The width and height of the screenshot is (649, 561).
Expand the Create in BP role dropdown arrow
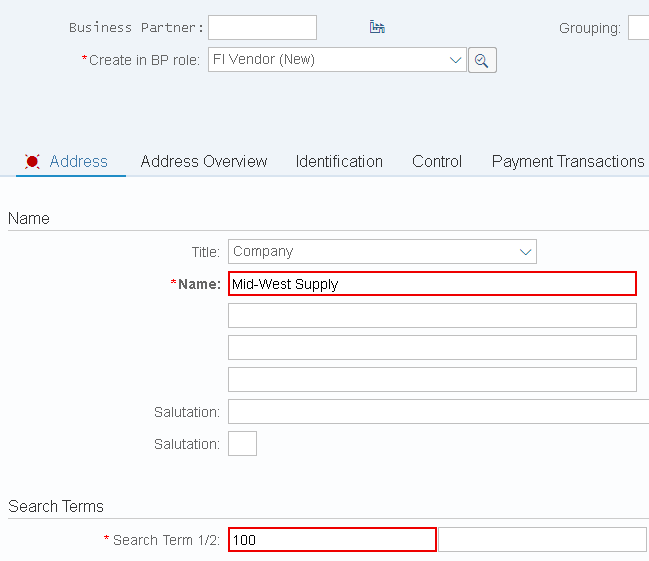point(455,60)
